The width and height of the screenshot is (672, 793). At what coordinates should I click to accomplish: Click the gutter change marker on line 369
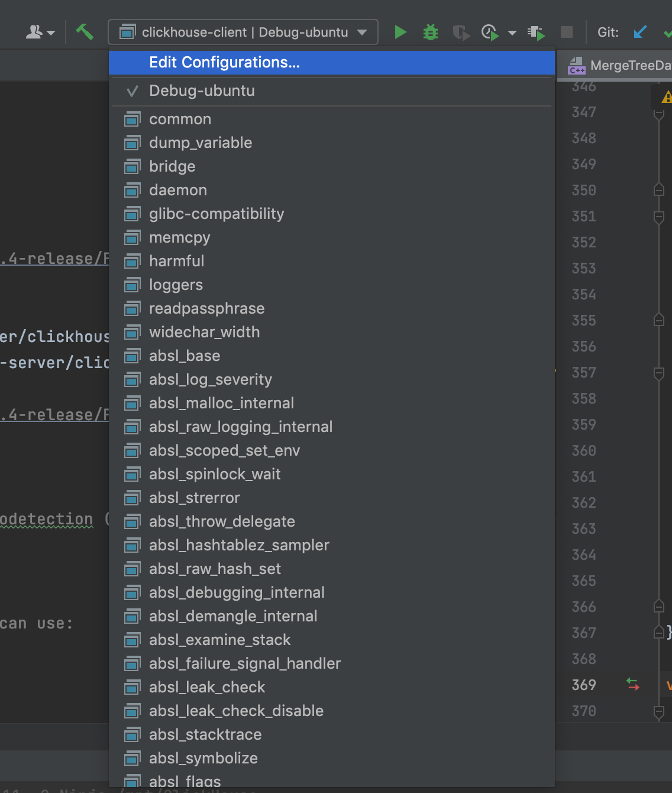pos(632,685)
